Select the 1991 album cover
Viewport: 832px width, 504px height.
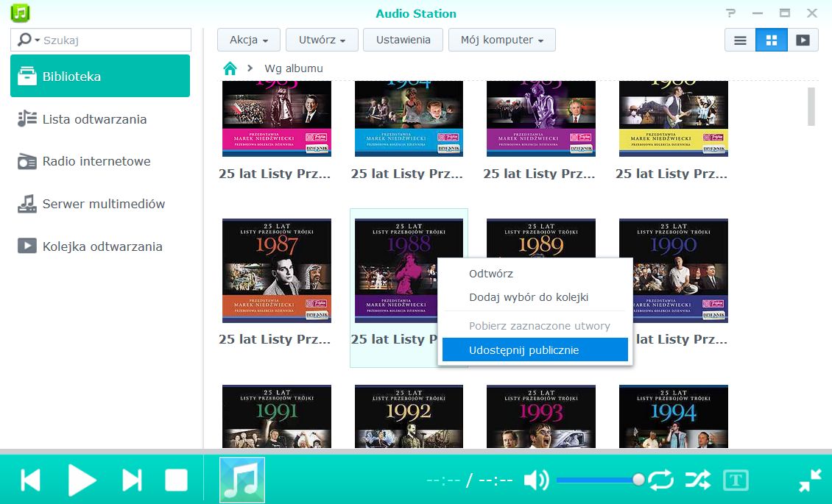276,416
